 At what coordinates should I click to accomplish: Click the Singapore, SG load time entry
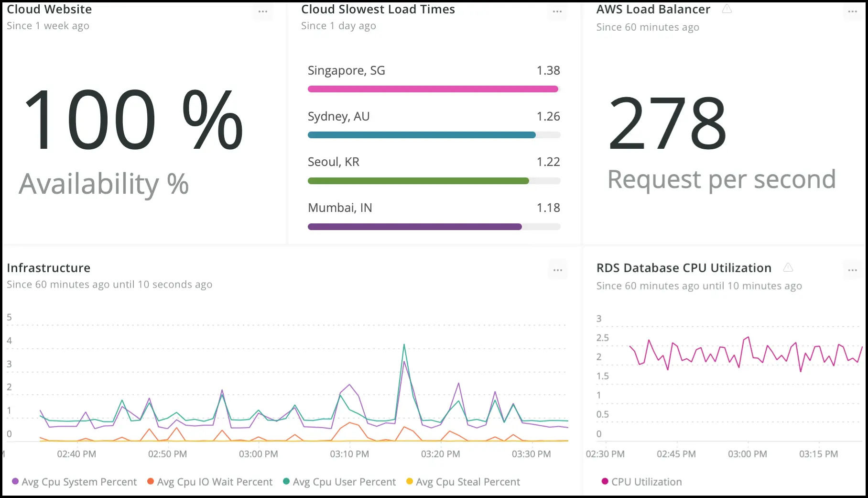pos(347,70)
